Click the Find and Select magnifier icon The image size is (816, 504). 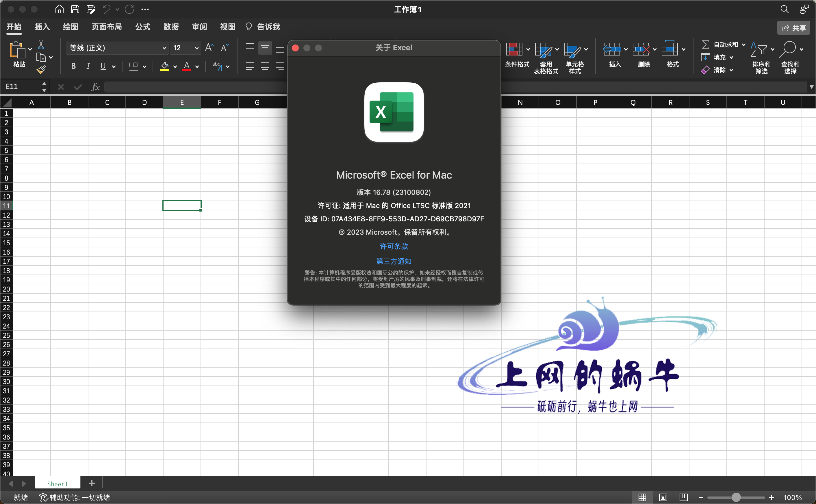[x=788, y=49]
